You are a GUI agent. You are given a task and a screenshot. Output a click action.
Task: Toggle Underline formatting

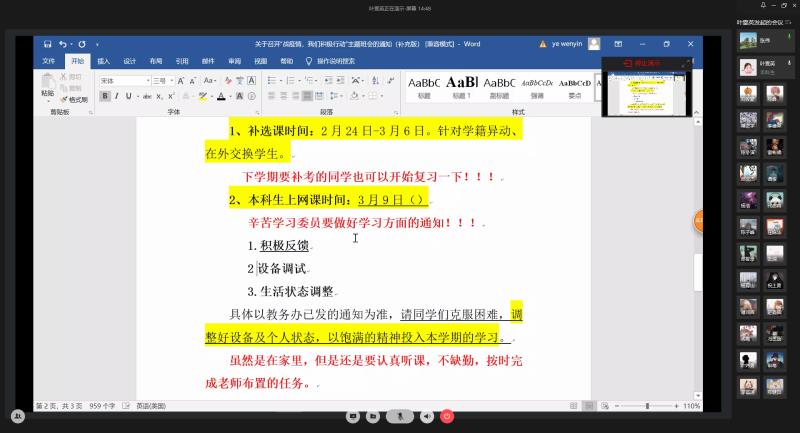[x=128, y=96]
